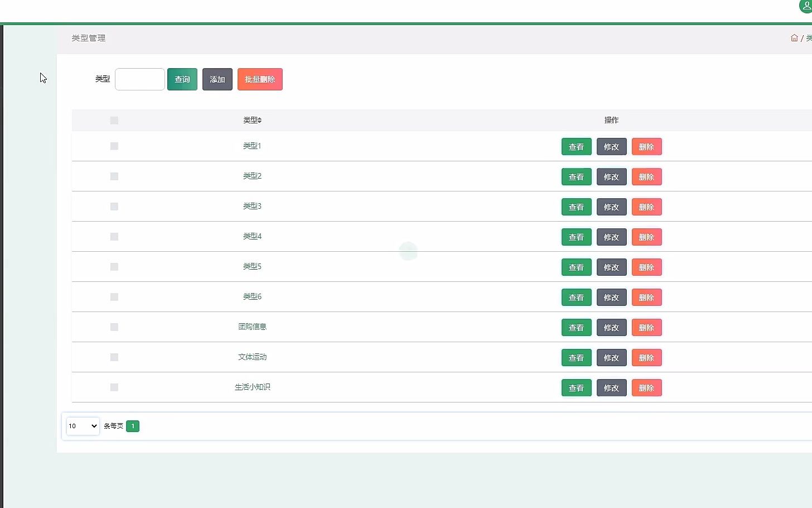Click the 查询 search button

[x=182, y=79]
